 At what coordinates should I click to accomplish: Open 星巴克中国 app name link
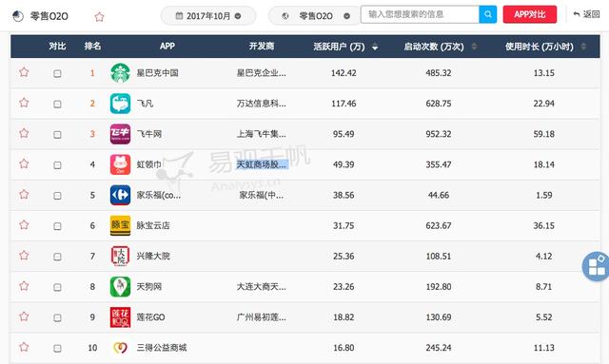pyautogui.click(x=157, y=73)
